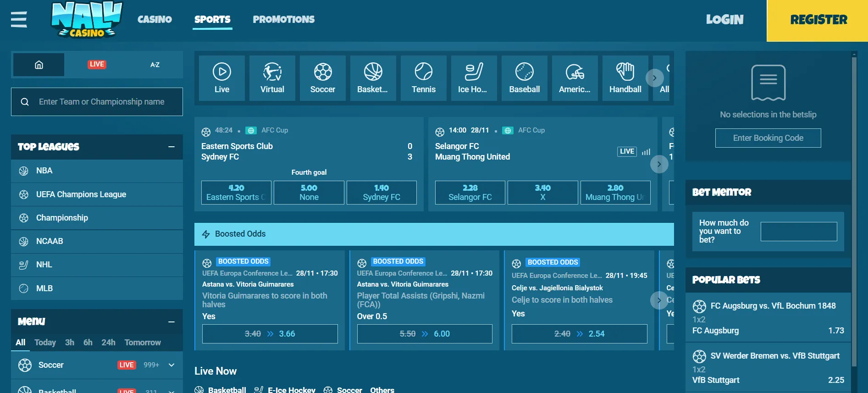Select the Soccer category icon
The width and height of the screenshot is (868, 393).
point(323,78)
